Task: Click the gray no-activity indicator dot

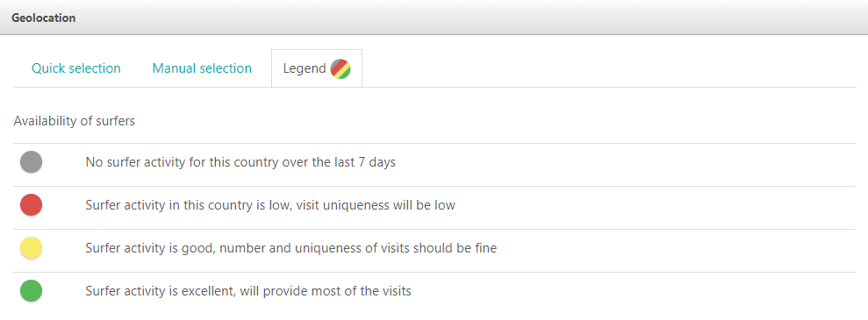Action: point(31,162)
